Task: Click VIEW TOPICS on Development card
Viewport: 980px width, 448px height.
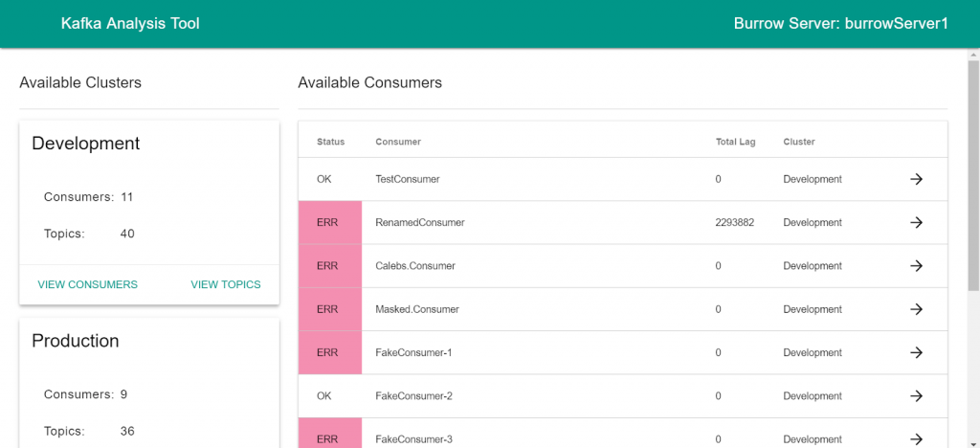Action: 226,285
